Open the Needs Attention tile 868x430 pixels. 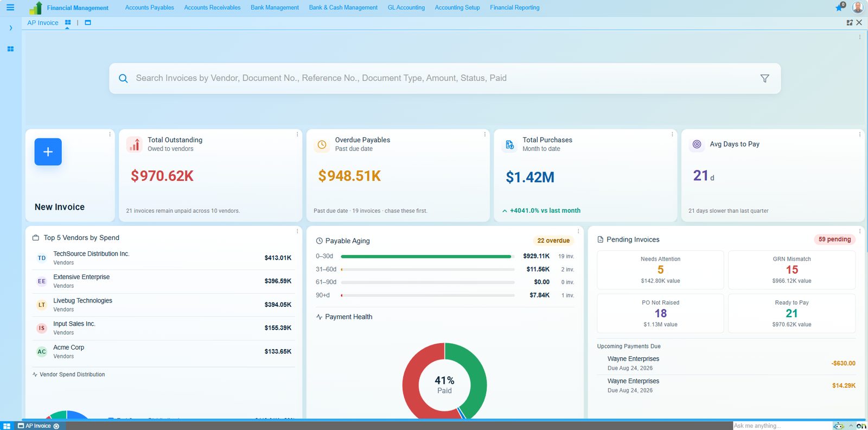660,270
